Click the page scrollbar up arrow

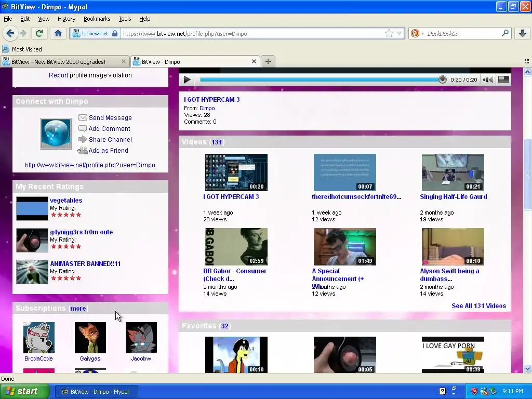pos(527,72)
